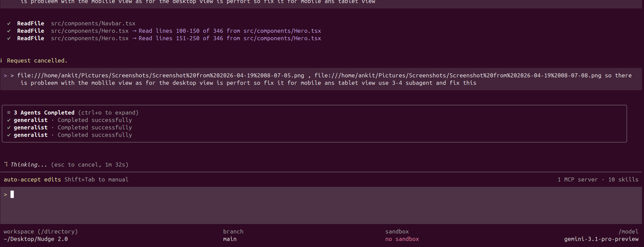This screenshot has height=247, width=644.
Task: Click the 'branch' footer label
Action: pos(233,231)
